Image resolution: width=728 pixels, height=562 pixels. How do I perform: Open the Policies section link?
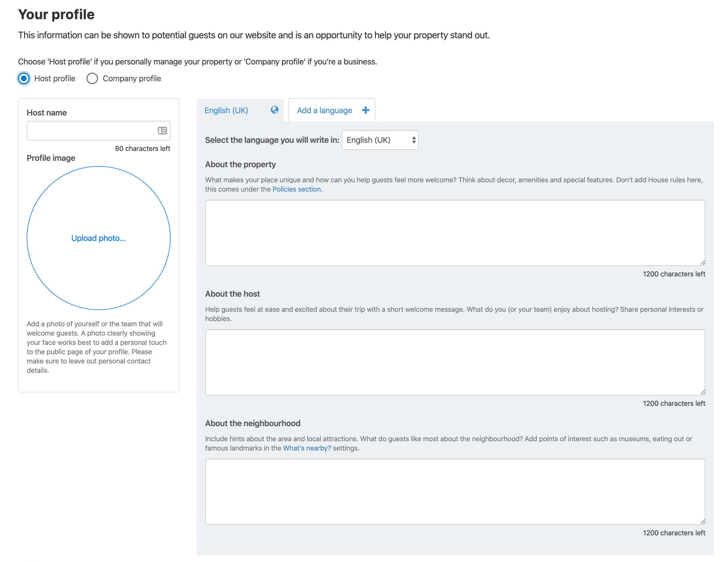297,189
